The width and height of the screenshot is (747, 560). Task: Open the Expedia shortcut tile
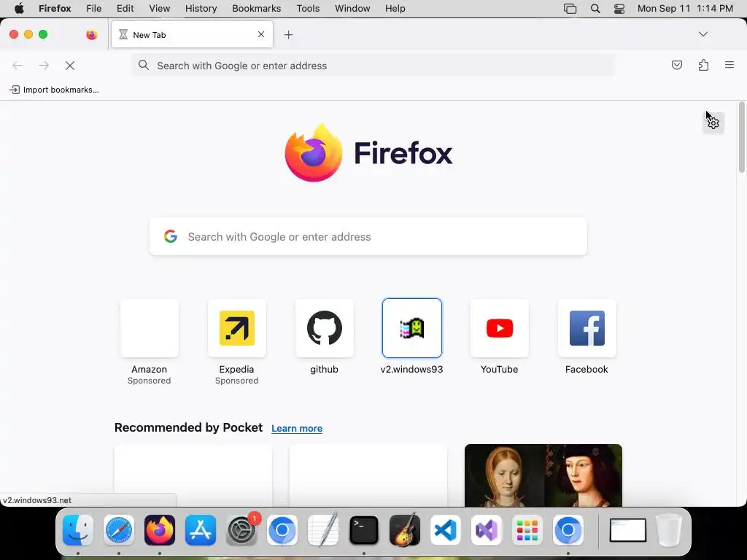point(237,328)
